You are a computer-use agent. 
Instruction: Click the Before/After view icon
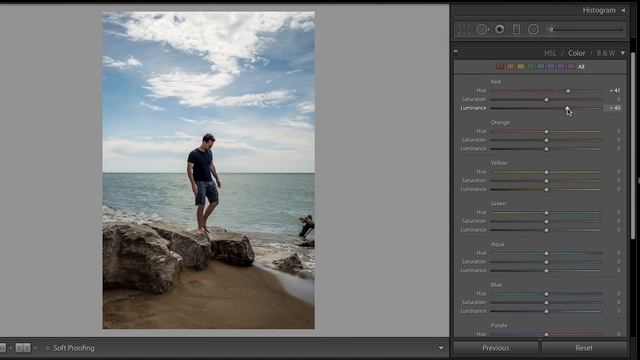click(x=23, y=348)
